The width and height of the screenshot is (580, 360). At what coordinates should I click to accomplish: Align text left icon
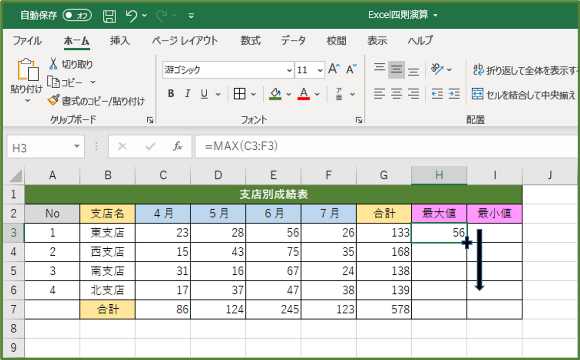click(x=379, y=94)
